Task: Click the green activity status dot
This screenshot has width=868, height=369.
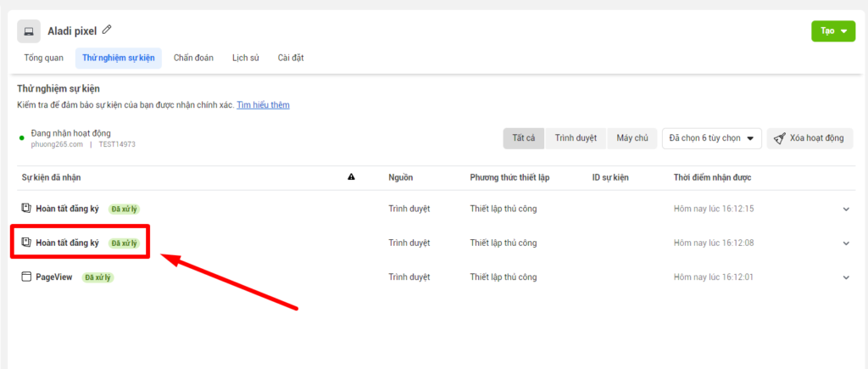Action: [x=22, y=137]
